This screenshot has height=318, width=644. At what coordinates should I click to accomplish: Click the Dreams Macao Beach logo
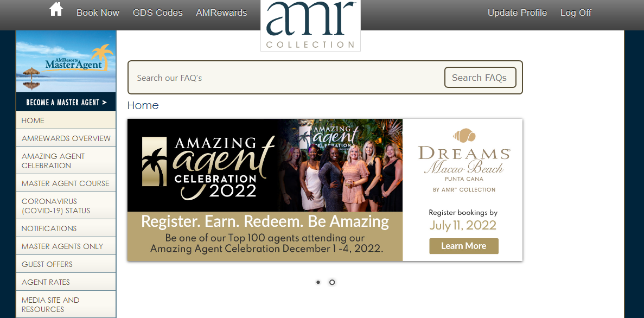464,160
